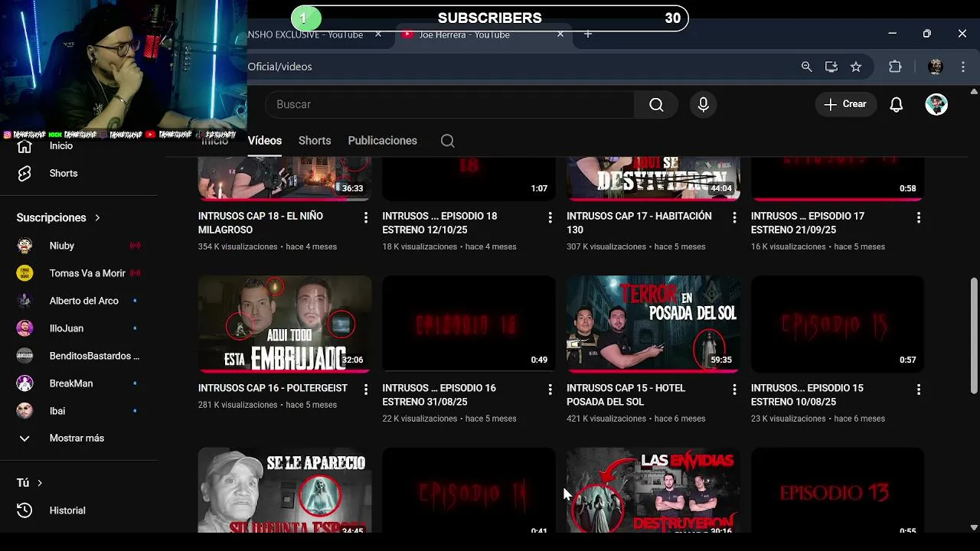Image resolution: width=980 pixels, height=551 pixels.
Task: Click the Historial clock icon
Action: [24, 510]
